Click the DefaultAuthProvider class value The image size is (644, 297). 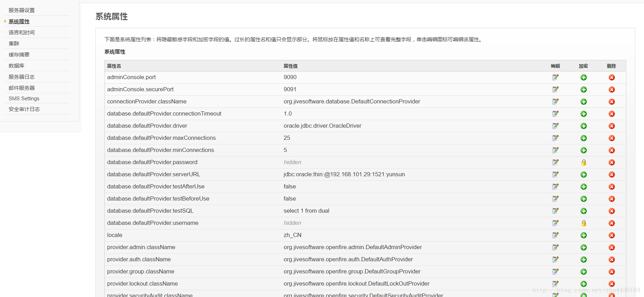click(x=348, y=260)
